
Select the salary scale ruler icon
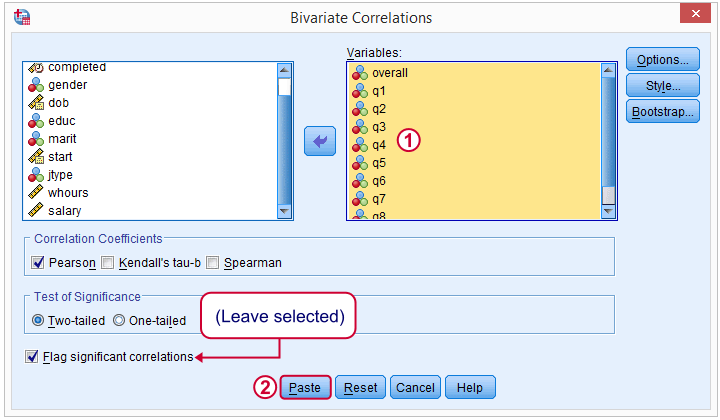click(36, 211)
